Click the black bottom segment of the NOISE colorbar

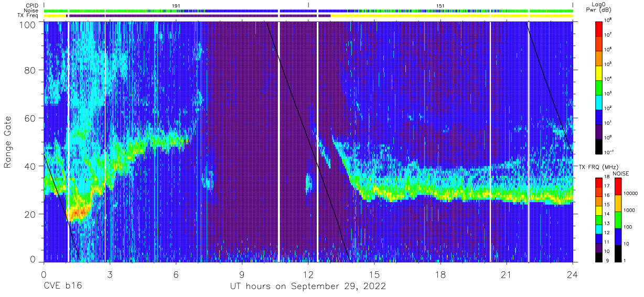click(x=618, y=253)
